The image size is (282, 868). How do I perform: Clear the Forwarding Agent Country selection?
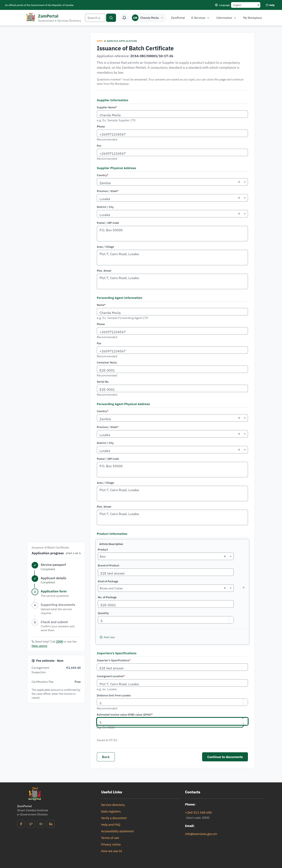pyautogui.click(x=239, y=418)
